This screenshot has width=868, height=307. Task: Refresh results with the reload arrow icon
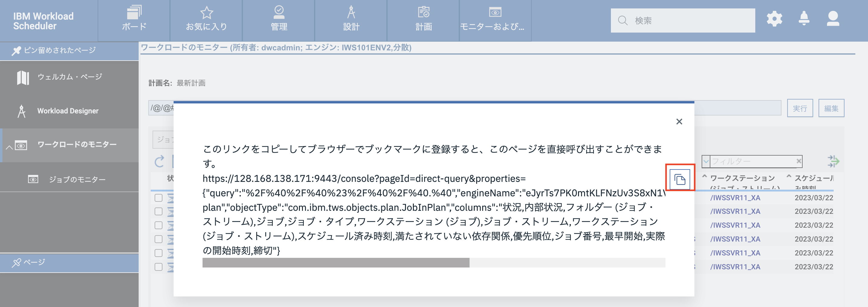159,161
